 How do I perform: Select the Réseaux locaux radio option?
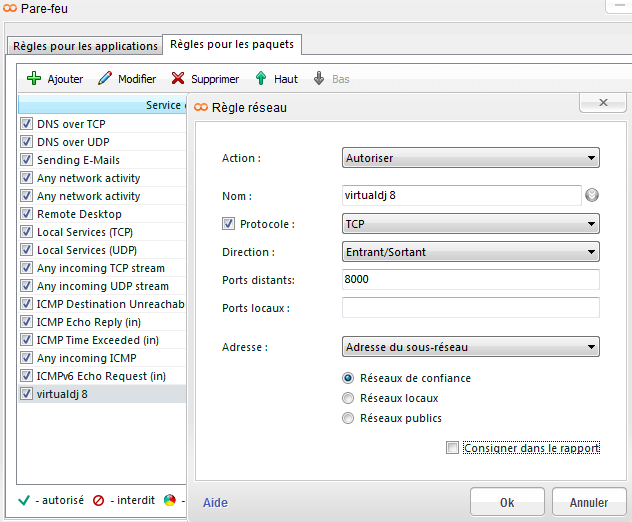[348, 398]
